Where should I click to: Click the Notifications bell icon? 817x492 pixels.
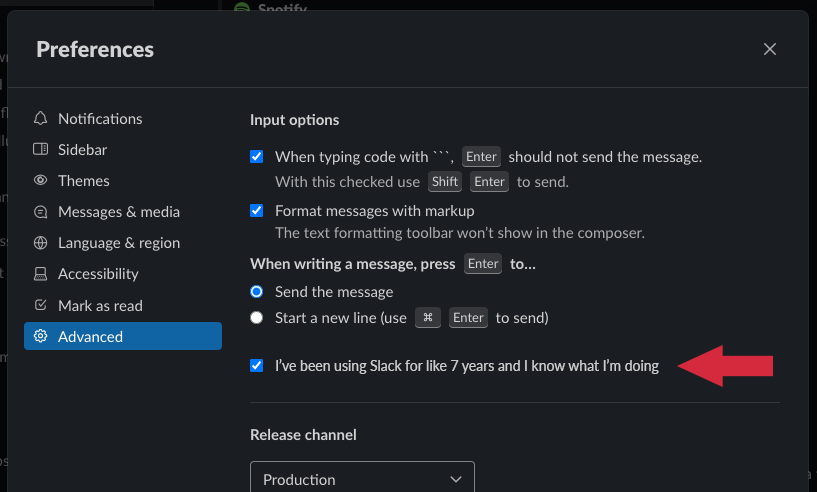click(x=41, y=118)
